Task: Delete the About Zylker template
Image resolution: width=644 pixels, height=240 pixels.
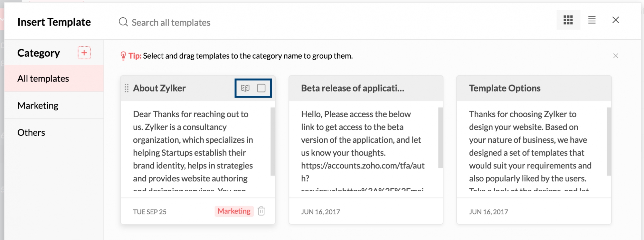Action: coord(261,211)
